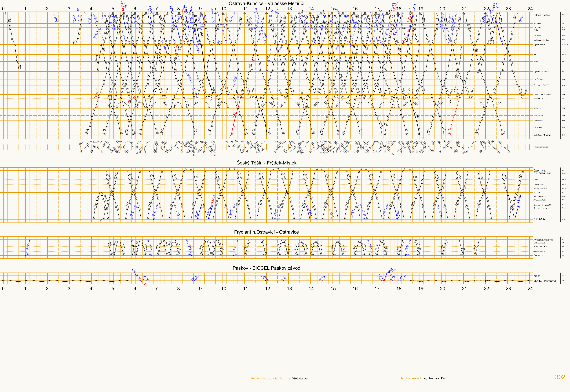Click the Český Těšín - Frýdek-Místek heading

coord(266,163)
